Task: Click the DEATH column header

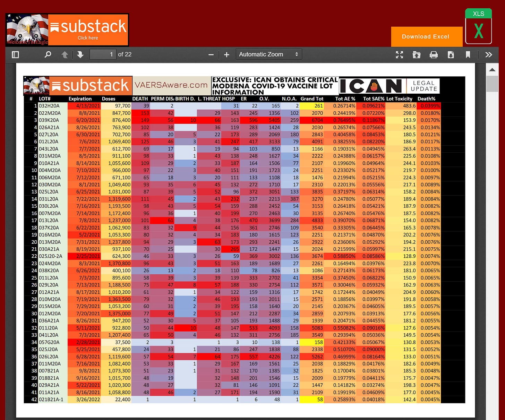Action: tap(140, 99)
